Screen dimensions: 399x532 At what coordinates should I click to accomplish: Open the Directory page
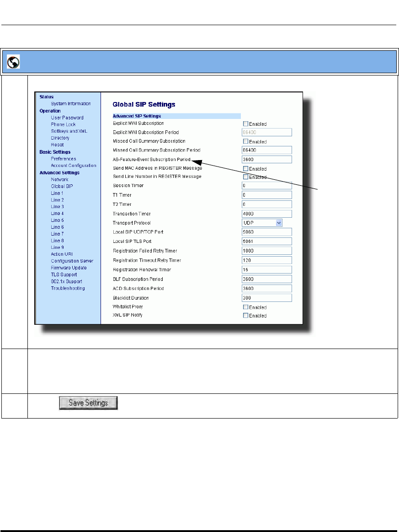click(60, 138)
